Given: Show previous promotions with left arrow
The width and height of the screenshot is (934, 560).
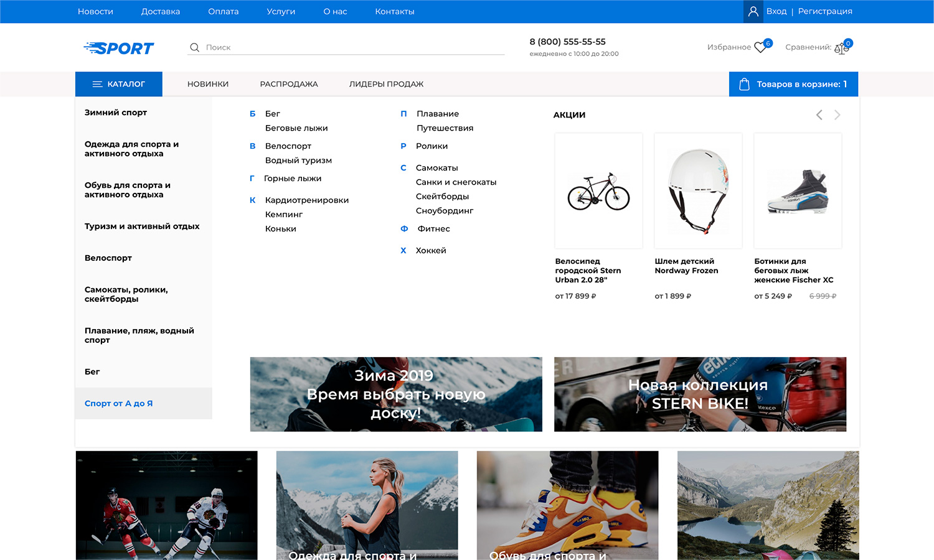Looking at the screenshot, I should [x=819, y=115].
